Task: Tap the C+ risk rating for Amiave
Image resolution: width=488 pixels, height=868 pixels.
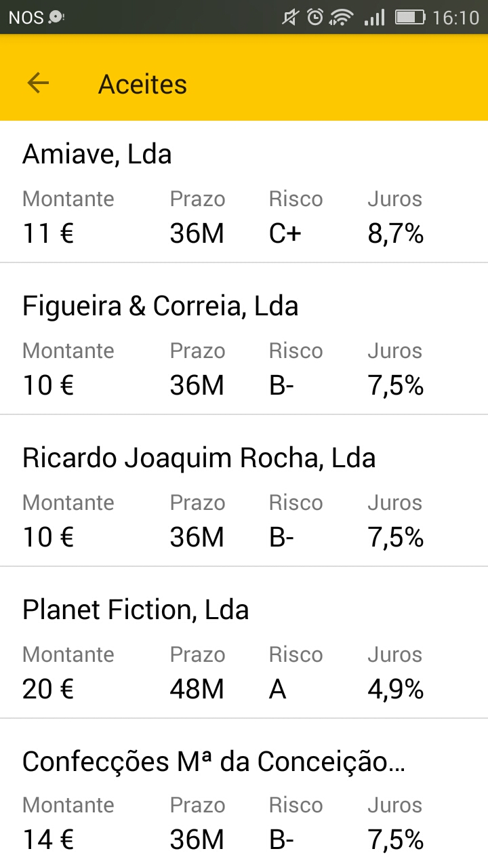Action: (285, 235)
